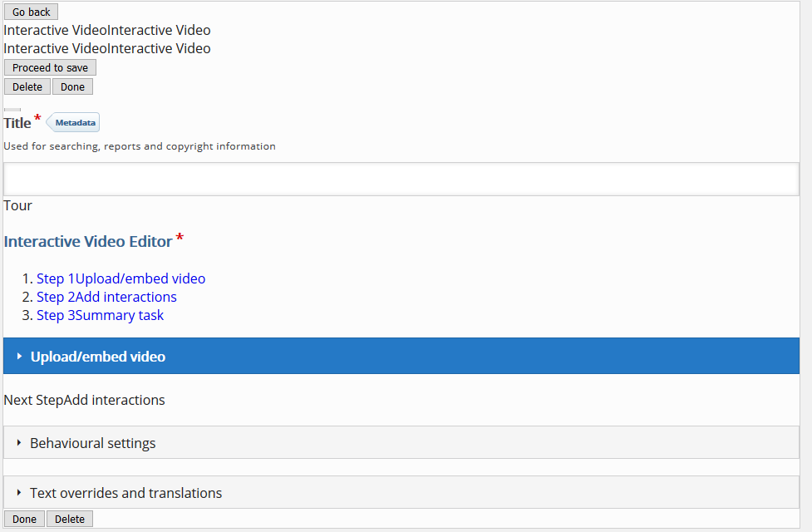
Task: Click the Behavioural settings arrow icon
Action: point(19,443)
